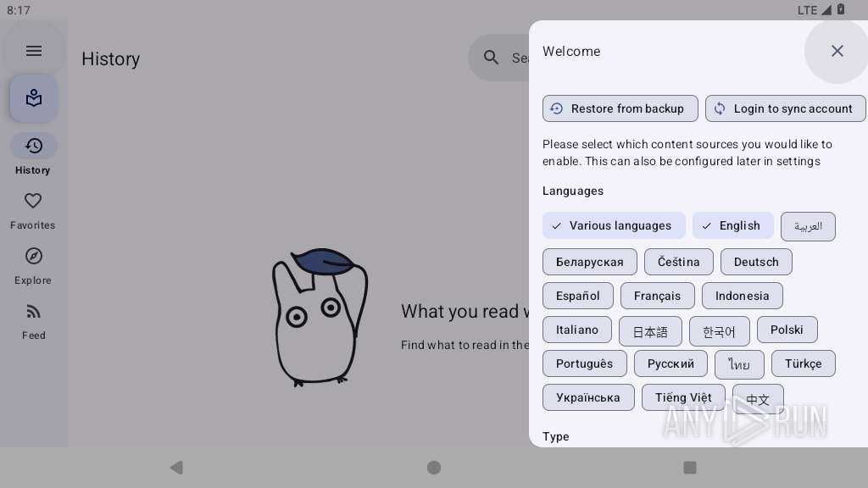Select the History tab in sidebar
Image resolution: width=868 pixels, height=488 pixels.
pos(33,156)
